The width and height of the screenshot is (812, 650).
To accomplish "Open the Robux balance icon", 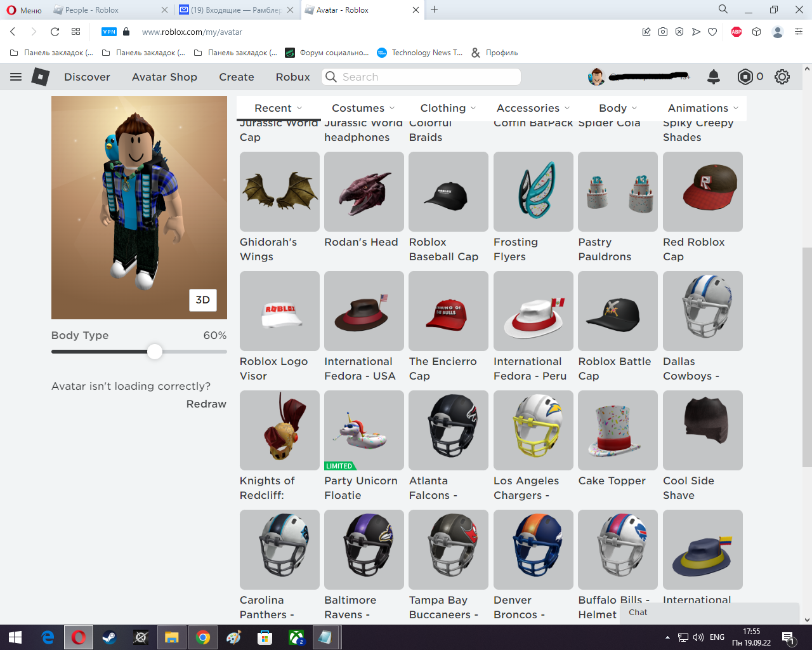I will pyautogui.click(x=745, y=77).
